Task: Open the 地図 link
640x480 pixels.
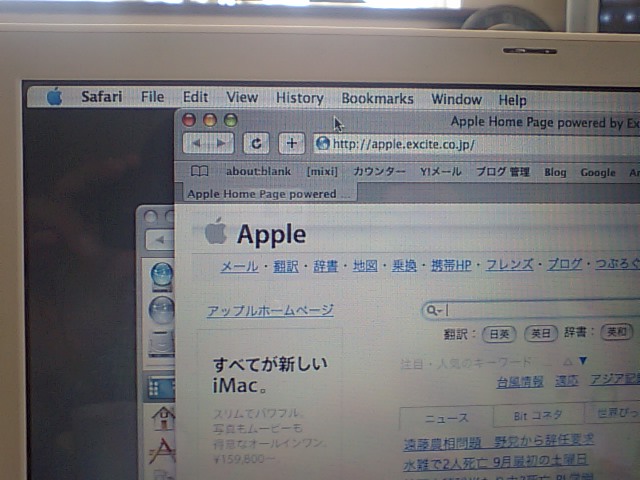Action: click(x=365, y=266)
